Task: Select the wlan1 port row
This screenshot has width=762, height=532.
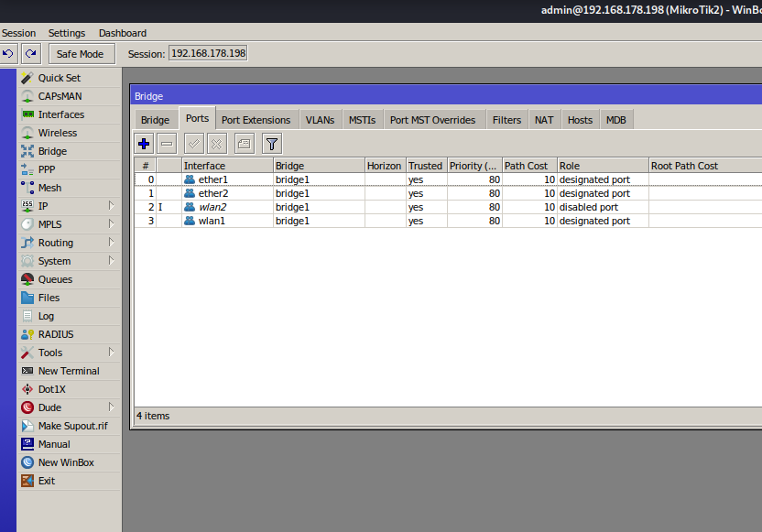Action: pos(448,221)
